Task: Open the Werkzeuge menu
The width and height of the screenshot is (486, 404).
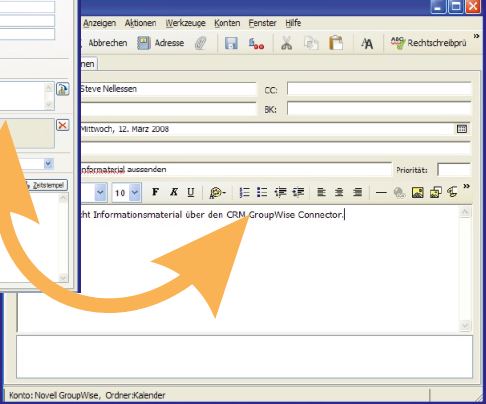Action: (186, 23)
